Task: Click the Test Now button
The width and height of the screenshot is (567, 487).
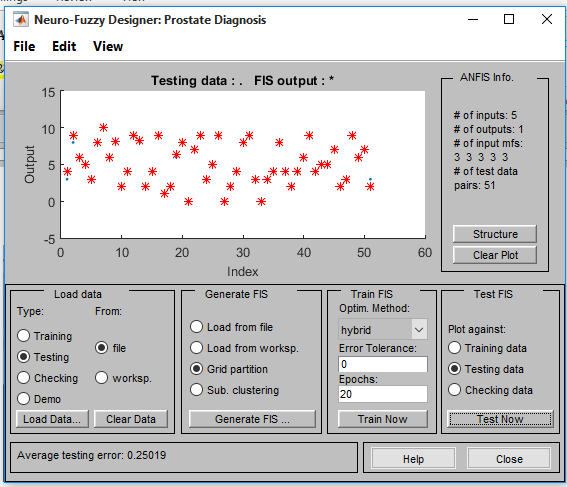Action: coord(500,419)
